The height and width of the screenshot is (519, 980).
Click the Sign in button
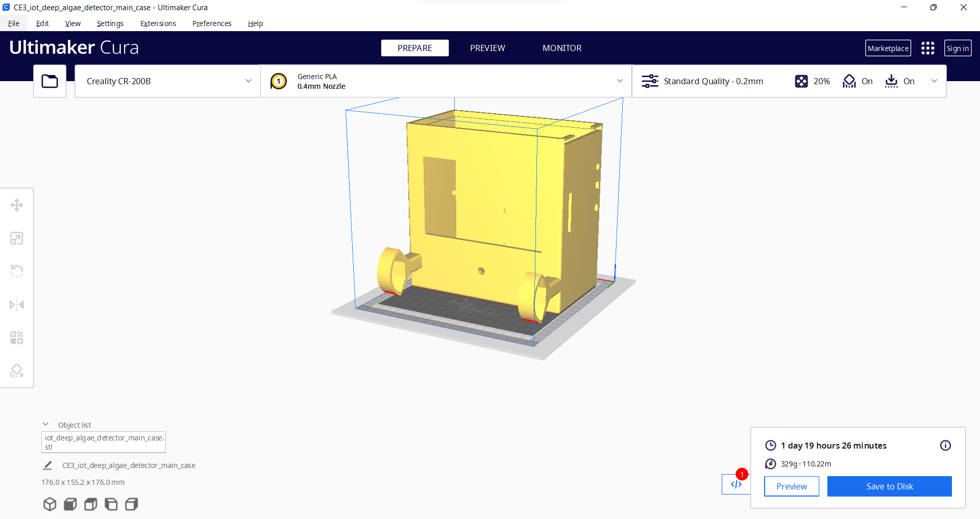coord(958,48)
